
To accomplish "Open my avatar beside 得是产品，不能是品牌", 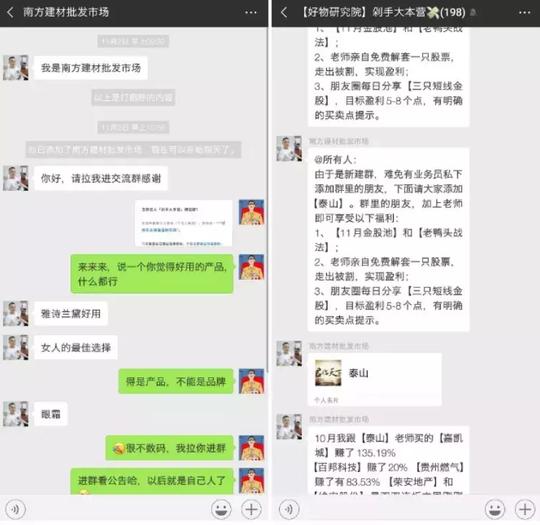I will coord(251,381).
